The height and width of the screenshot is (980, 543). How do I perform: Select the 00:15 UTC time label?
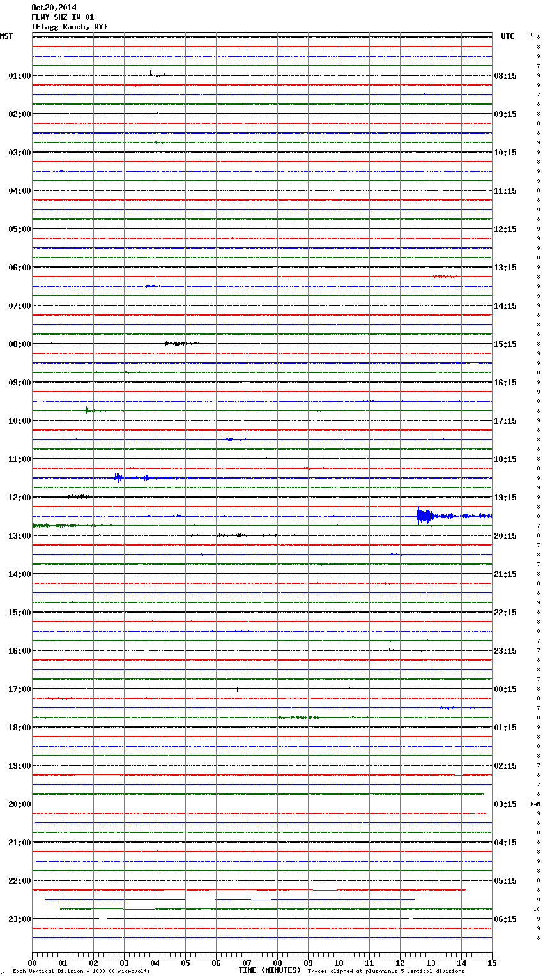[505, 689]
